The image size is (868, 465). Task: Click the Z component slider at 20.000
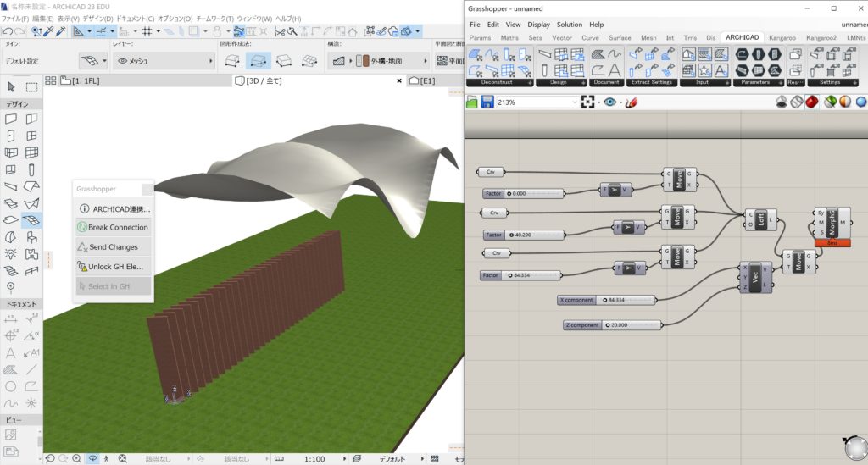point(612,325)
